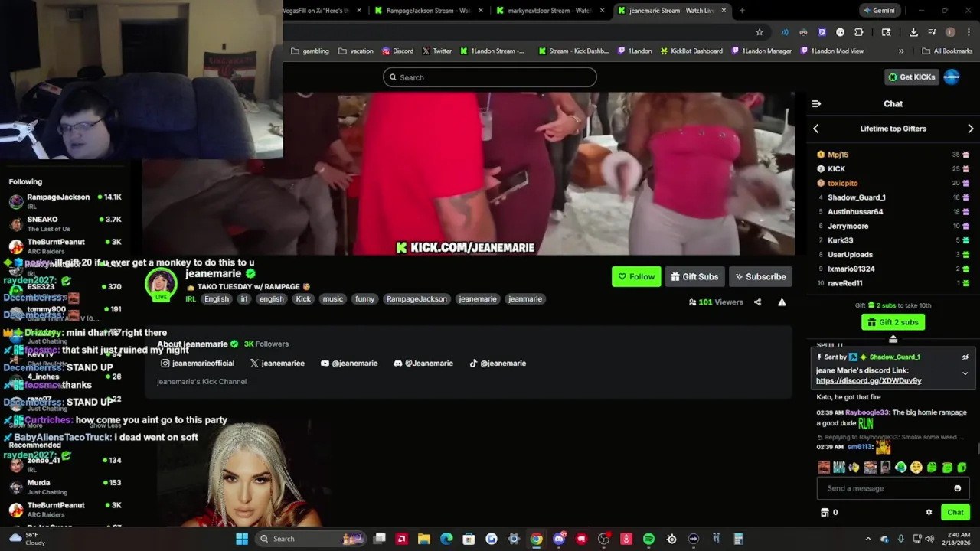This screenshot has width=980, height=551.
Task: Open the gambling bookmarks folder
Action: tap(310, 51)
